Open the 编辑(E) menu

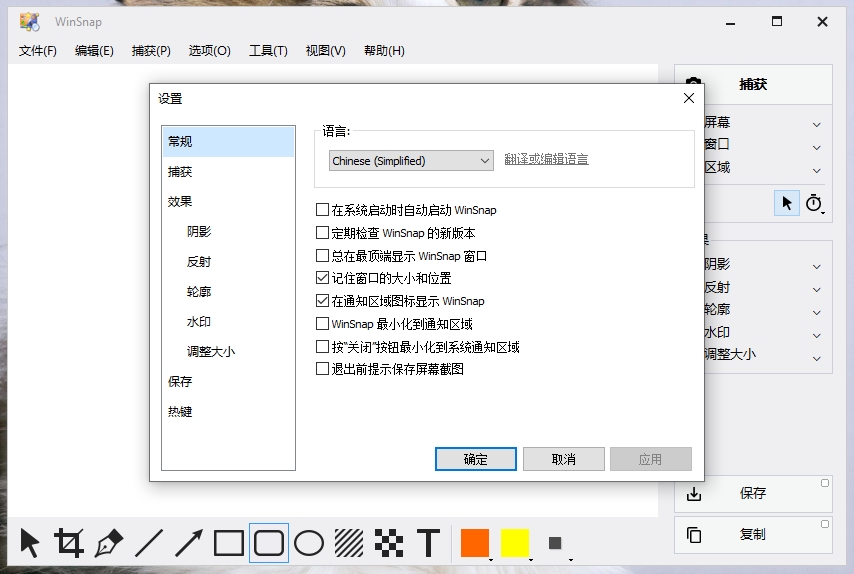point(94,51)
